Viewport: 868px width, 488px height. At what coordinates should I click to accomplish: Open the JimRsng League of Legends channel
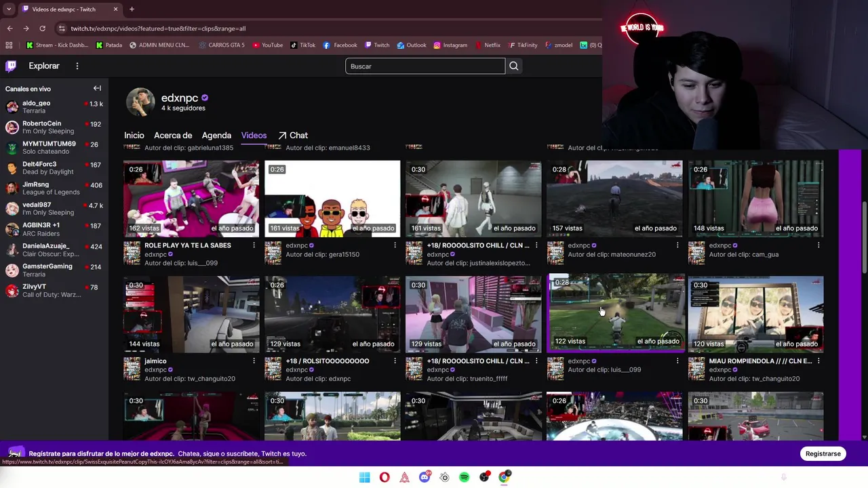pos(54,188)
